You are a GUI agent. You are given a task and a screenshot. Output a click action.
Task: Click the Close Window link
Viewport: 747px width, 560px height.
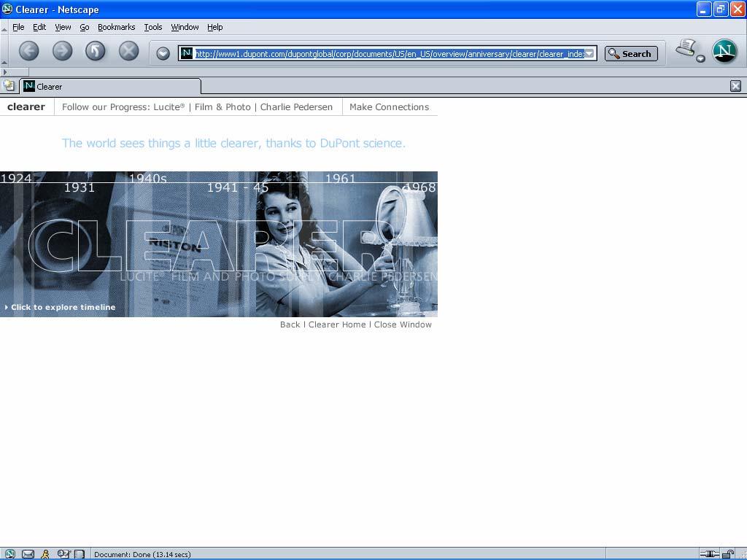pyautogui.click(x=403, y=324)
